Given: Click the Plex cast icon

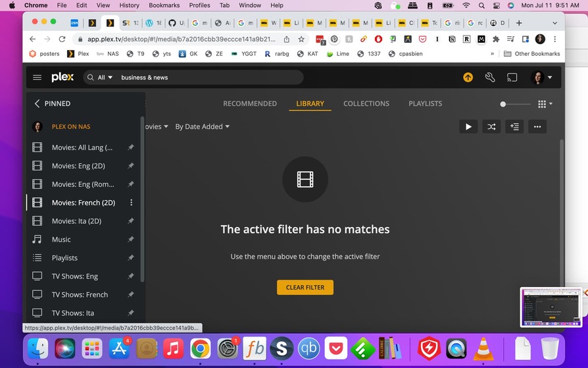Looking at the screenshot, I should 512,78.
